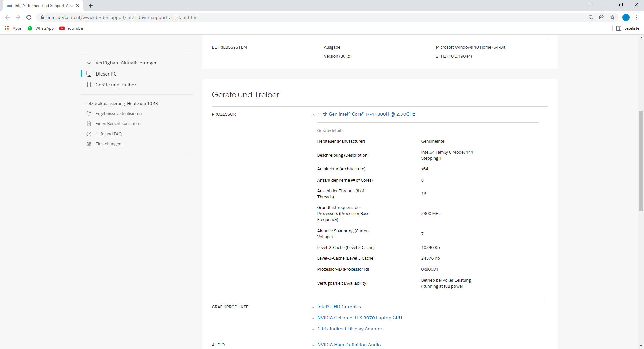This screenshot has height=349, width=644.
Task: Open the Chrome profile avatar
Action: pos(626,17)
